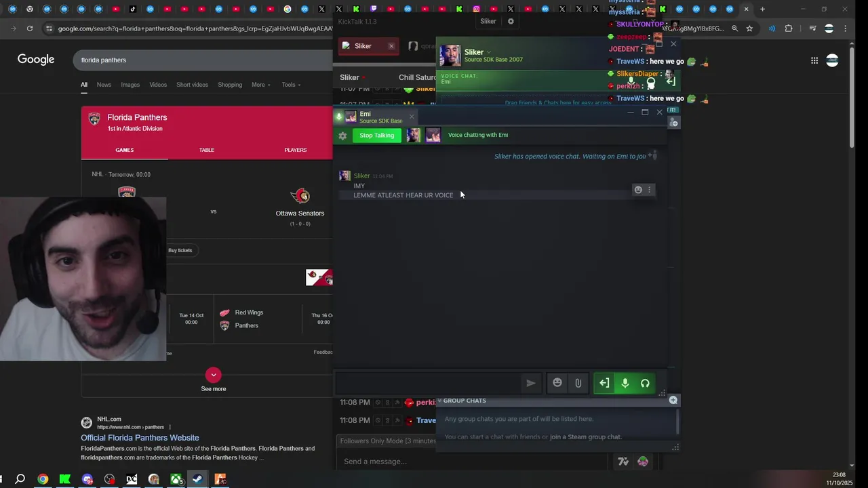Click the attach file paperclip icon

(x=578, y=383)
